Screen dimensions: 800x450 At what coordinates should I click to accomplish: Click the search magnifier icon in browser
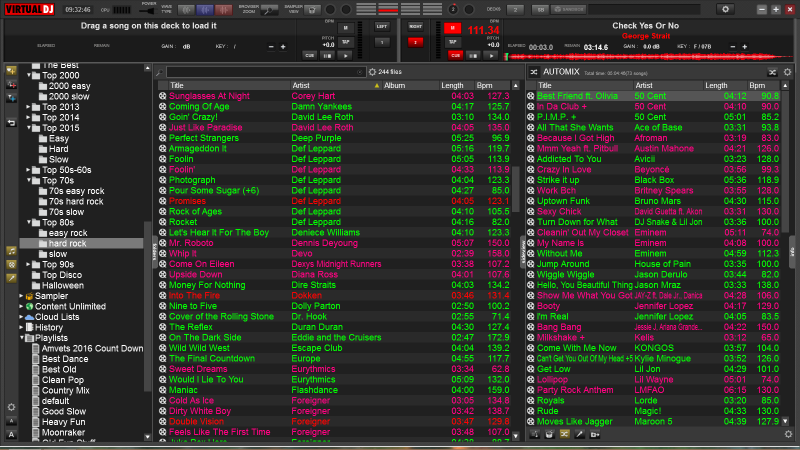pyautogui.click(x=161, y=72)
